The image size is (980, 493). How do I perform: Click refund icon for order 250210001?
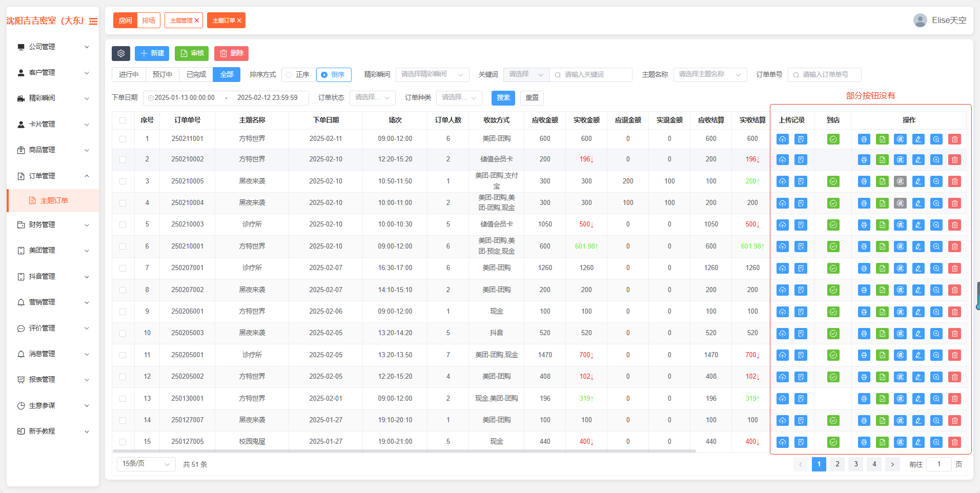click(x=901, y=246)
